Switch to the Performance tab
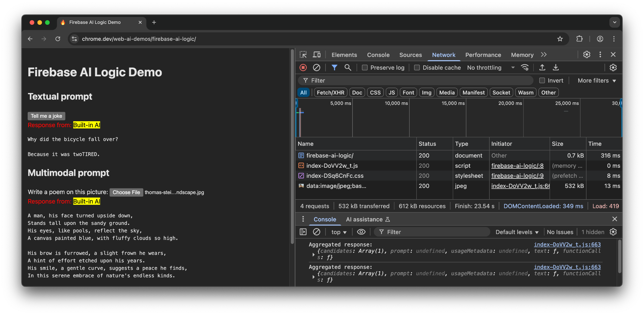This screenshot has height=315, width=644. tap(483, 55)
